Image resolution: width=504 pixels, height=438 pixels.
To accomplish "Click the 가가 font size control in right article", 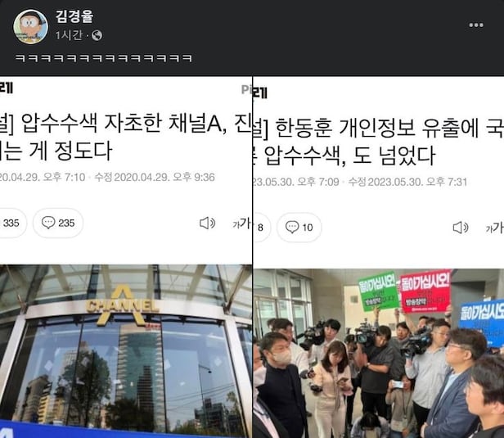I will pos(494,228).
